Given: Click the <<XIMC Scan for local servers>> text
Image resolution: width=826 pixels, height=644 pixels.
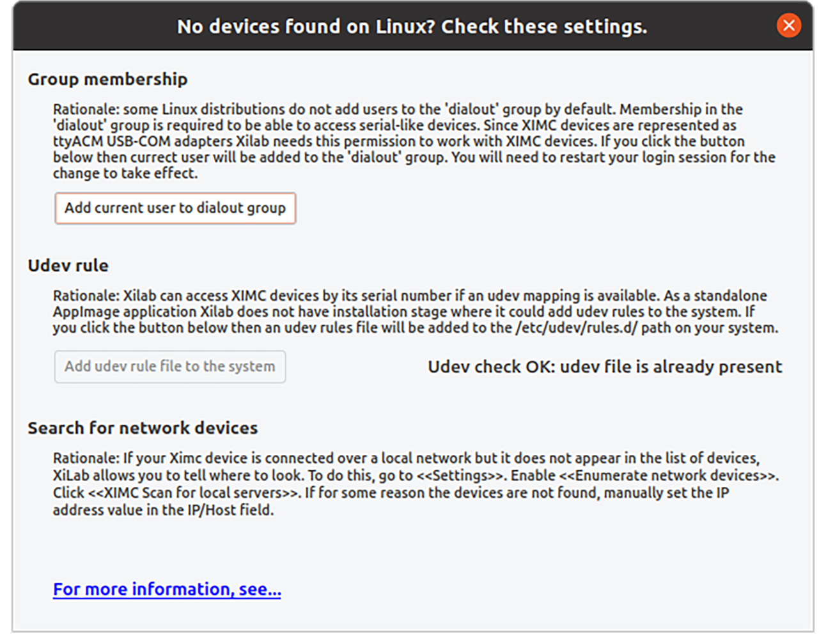Looking at the screenshot, I should click(x=194, y=493).
